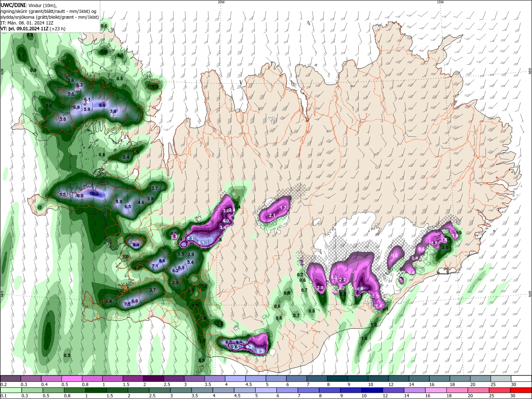Click the bright pink 0.5 snow legend swatch
Screen dimensions: 532x399
(x=71, y=379)
